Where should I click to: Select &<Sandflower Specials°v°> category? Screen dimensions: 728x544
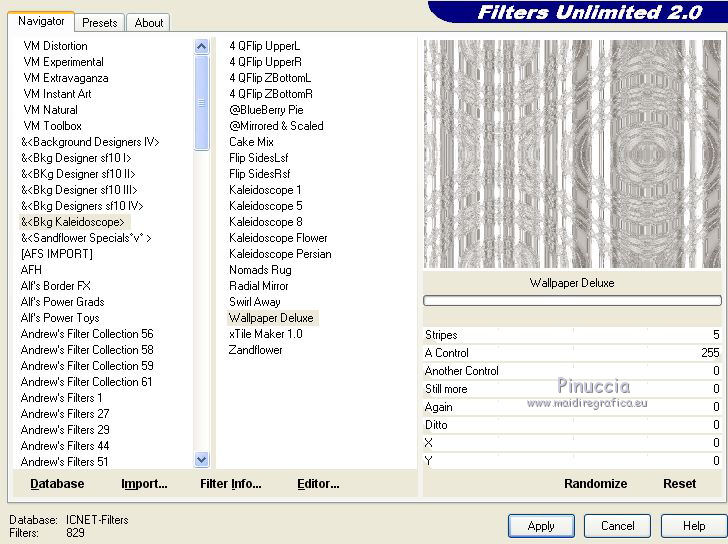coord(86,238)
